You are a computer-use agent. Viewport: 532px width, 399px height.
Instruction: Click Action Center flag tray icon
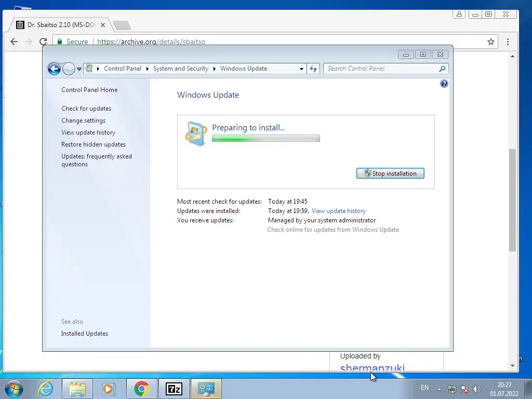click(x=464, y=389)
